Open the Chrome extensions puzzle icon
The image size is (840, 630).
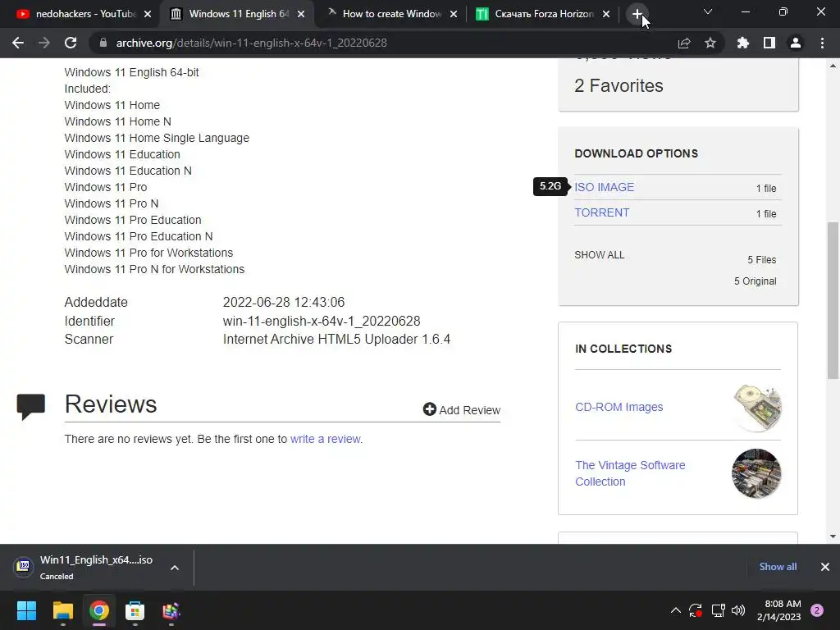[743, 43]
